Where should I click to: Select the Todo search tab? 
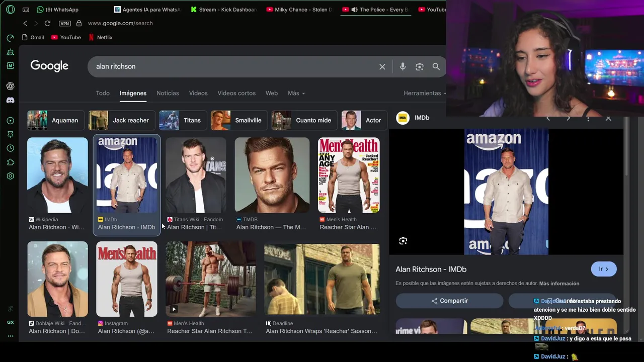tap(103, 93)
